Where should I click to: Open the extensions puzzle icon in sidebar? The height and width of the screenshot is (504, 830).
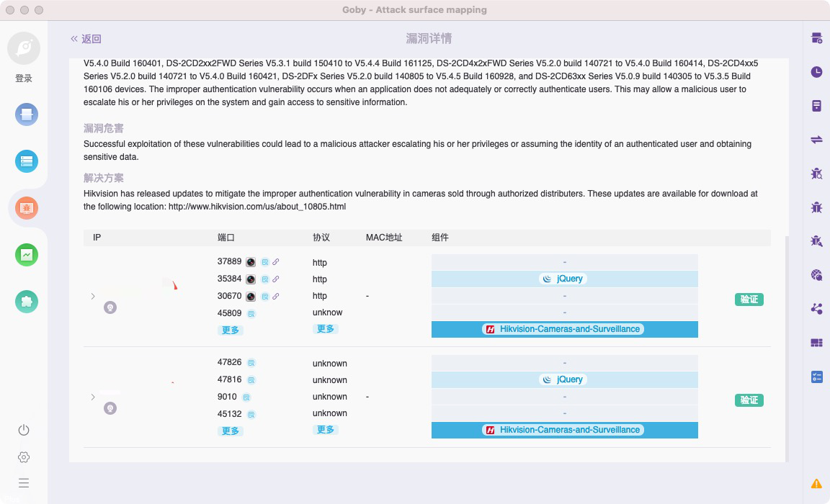(27, 302)
